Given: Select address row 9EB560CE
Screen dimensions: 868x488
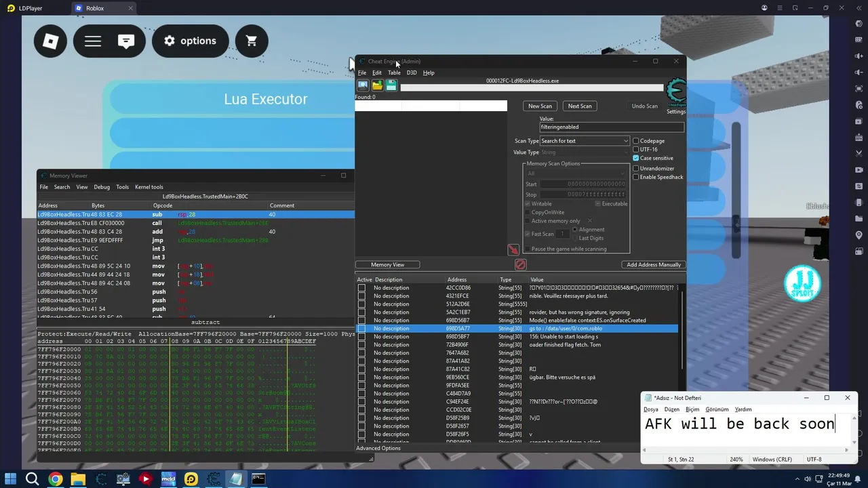Looking at the screenshot, I should tap(517, 378).
